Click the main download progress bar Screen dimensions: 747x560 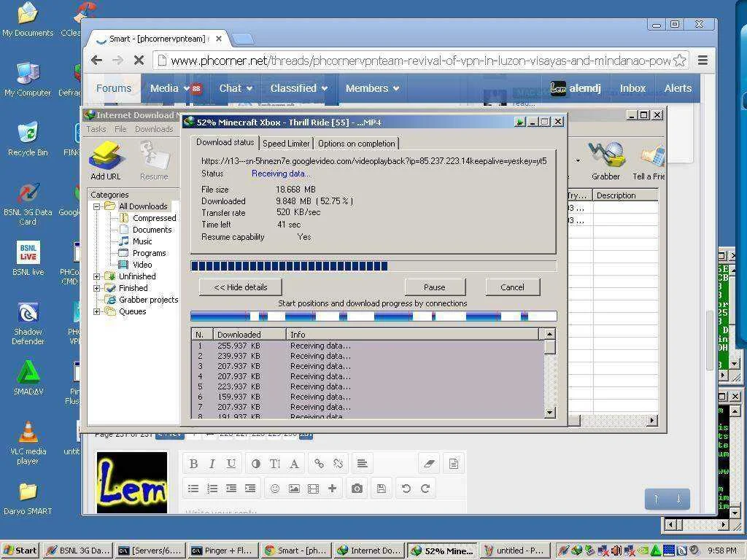point(373,265)
